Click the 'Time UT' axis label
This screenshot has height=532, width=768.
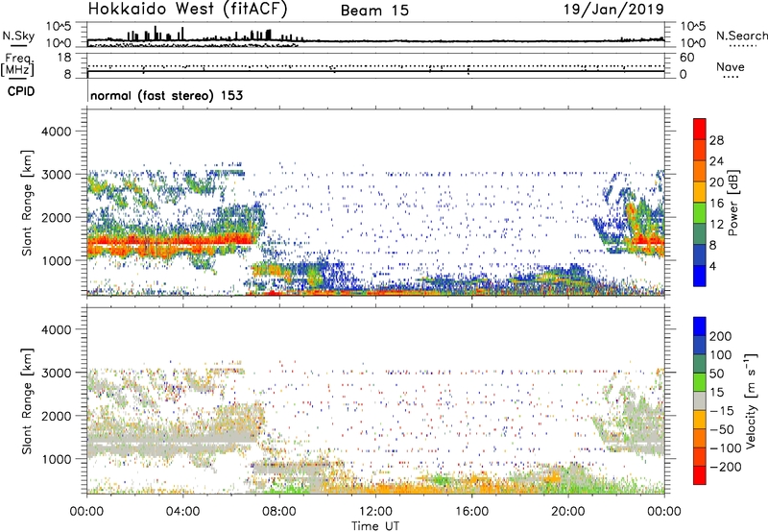(x=375, y=526)
